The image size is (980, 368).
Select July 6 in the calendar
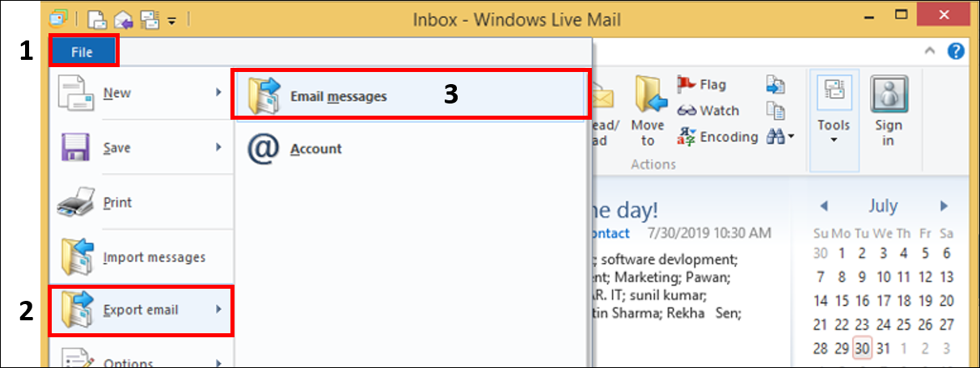[x=946, y=252]
